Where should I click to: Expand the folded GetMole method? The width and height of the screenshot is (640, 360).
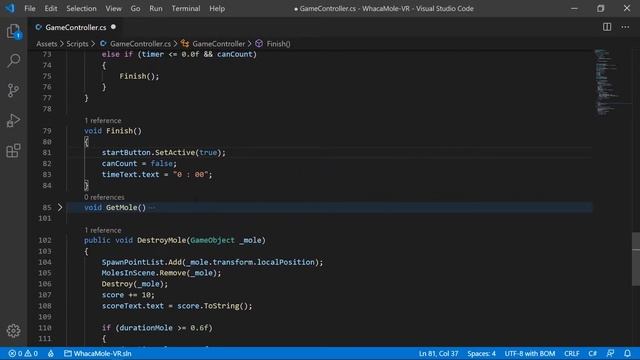point(60,207)
